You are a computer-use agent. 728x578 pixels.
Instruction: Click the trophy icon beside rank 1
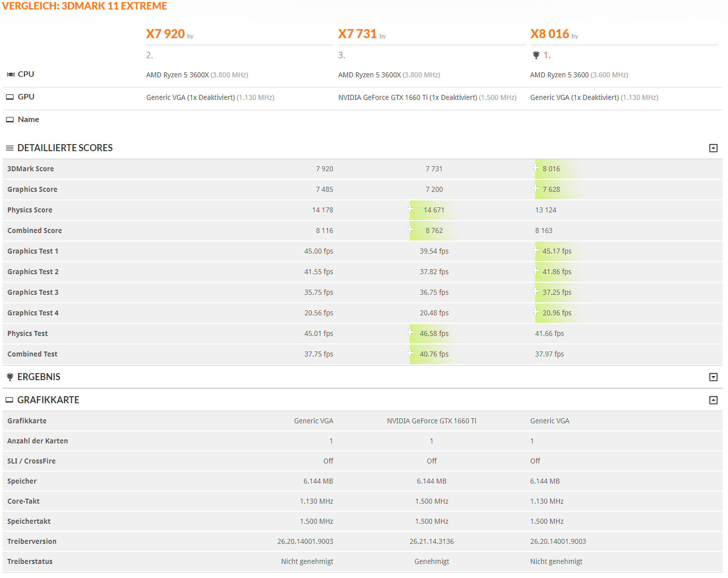tap(536, 55)
